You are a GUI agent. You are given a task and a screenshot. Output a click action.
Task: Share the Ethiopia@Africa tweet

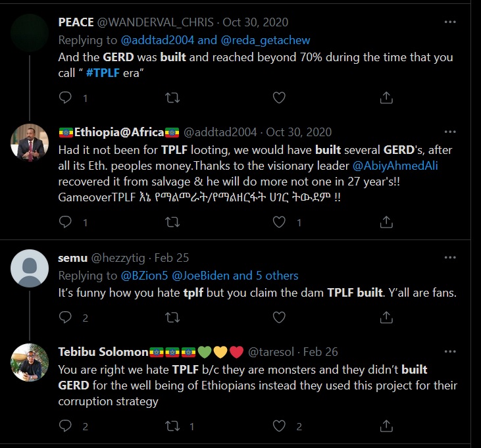[x=387, y=222]
